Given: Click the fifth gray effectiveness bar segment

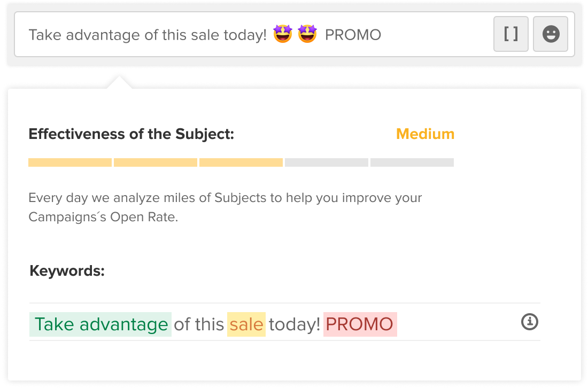Looking at the screenshot, I should 412,162.
